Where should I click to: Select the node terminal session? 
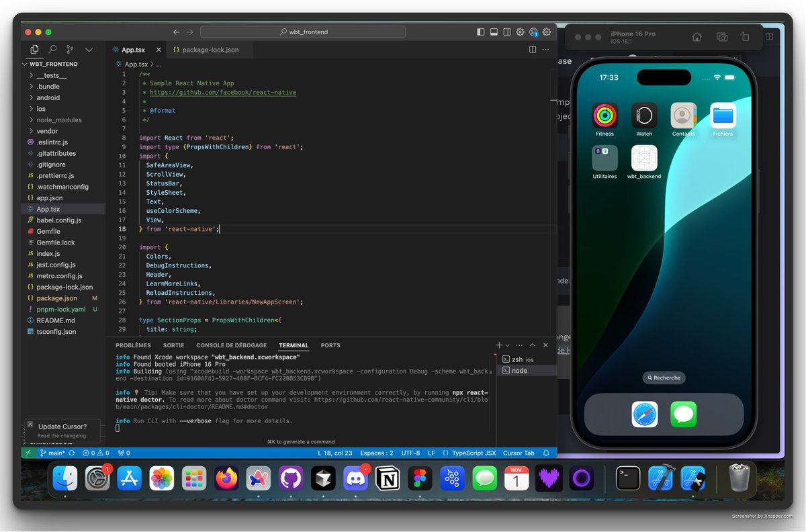pyautogui.click(x=528, y=370)
